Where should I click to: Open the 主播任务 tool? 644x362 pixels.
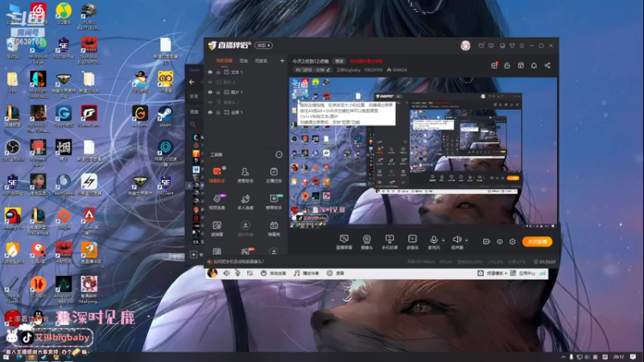coord(274,175)
